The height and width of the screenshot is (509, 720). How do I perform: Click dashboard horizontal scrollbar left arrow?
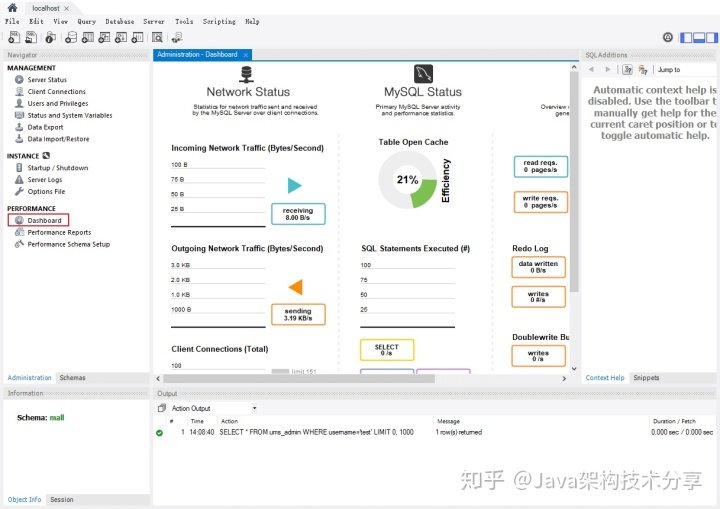[158, 379]
